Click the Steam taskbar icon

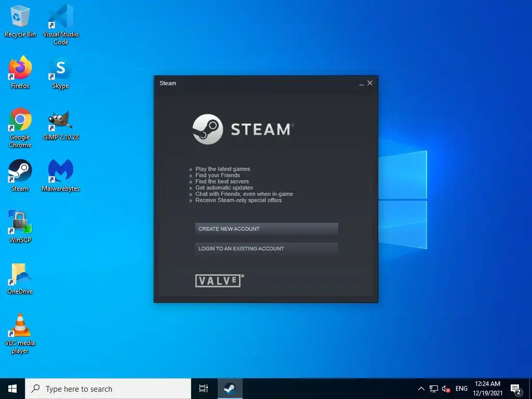230,389
